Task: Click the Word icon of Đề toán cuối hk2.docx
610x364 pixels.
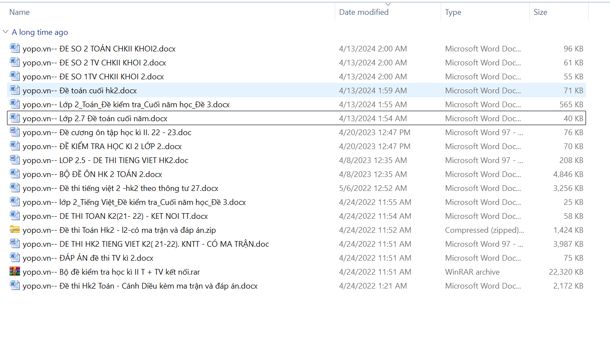Action: coord(15,90)
